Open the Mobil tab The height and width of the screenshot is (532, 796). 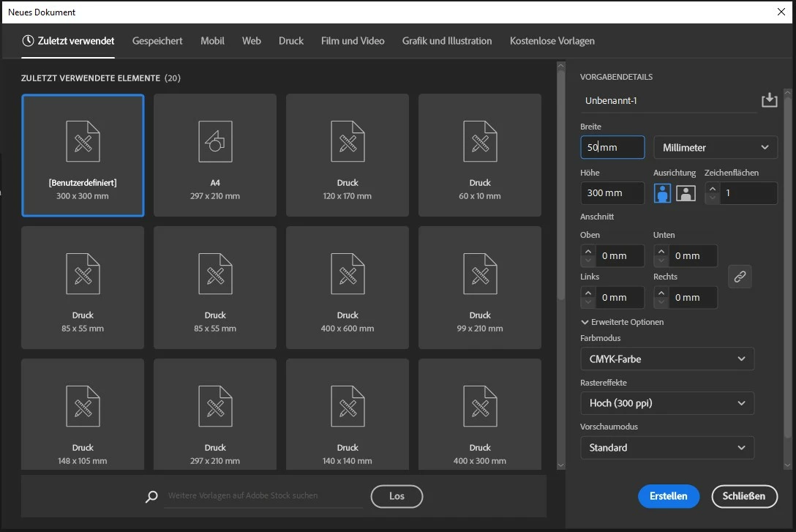coord(212,40)
